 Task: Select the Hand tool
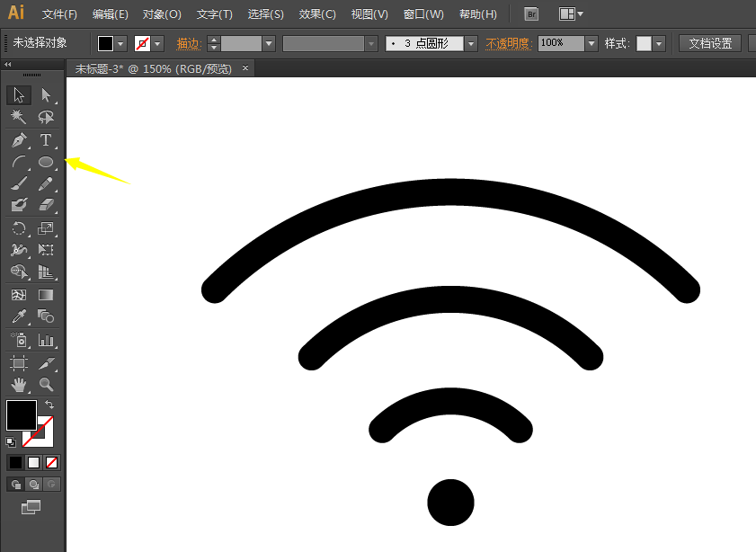click(x=20, y=384)
